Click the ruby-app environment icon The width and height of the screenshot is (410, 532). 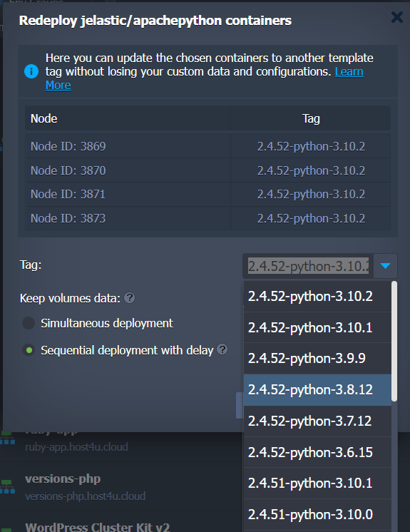pyautogui.click(x=7, y=438)
